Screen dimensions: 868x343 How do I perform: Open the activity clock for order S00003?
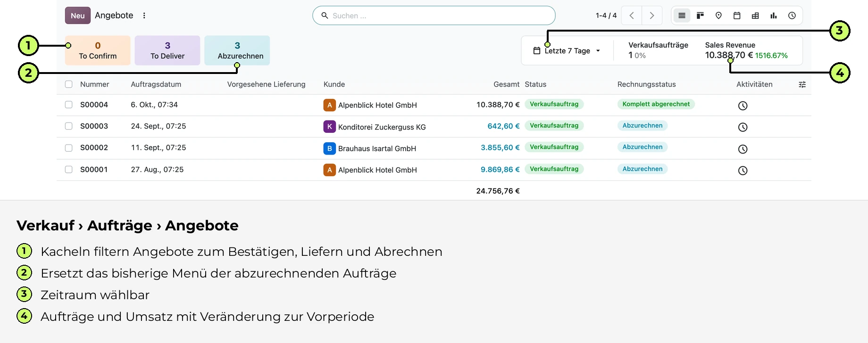coord(743,127)
